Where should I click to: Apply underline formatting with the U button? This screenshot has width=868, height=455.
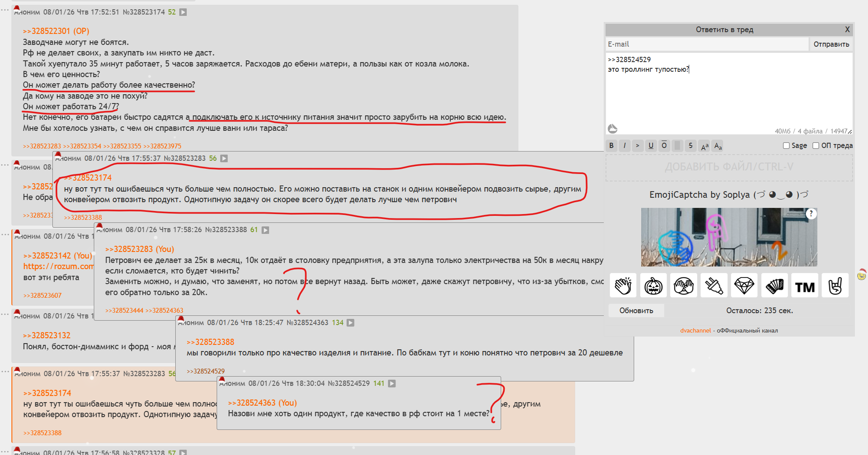point(651,146)
